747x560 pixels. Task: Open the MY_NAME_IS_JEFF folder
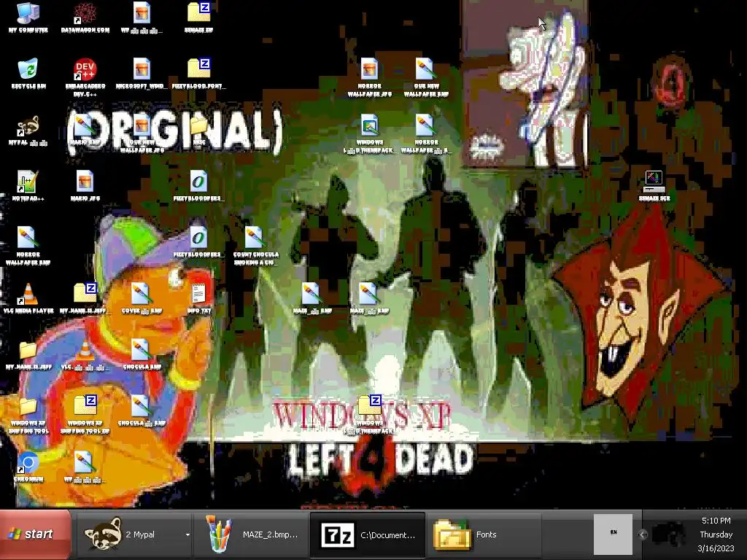(28, 354)
